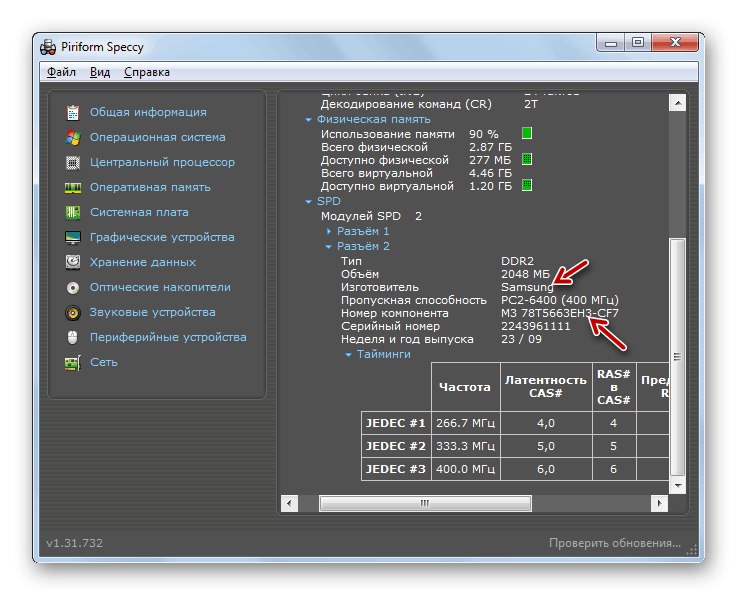Click the horizontal scrollbar thumb

(425, 503)
